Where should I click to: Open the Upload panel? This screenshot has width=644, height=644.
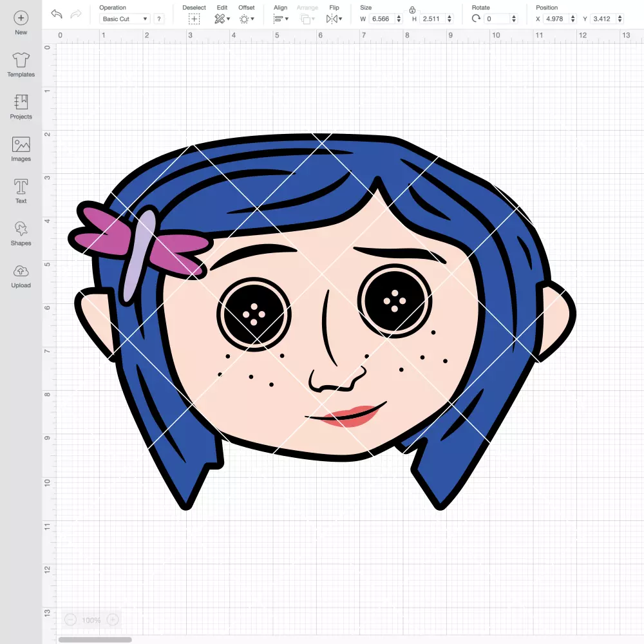21,276
